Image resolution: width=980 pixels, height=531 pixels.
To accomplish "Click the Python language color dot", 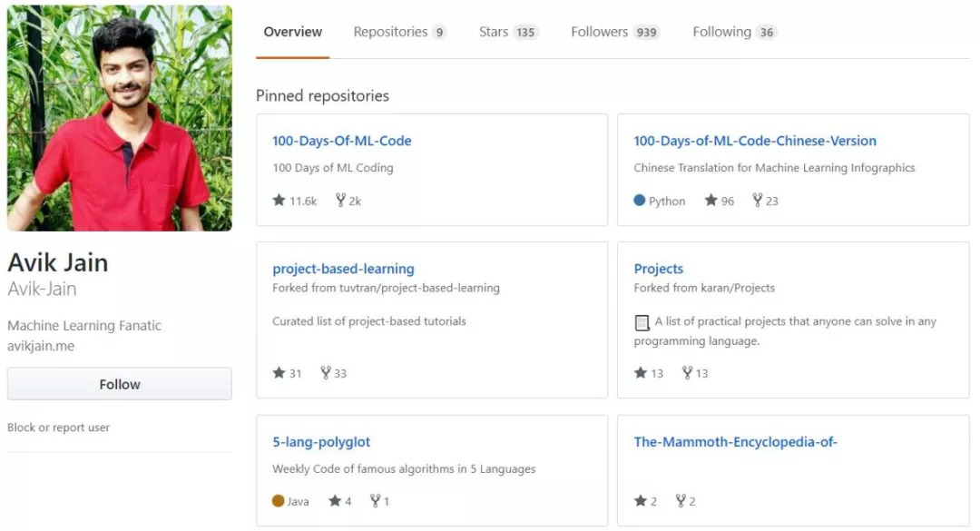I will coord(640,201).
